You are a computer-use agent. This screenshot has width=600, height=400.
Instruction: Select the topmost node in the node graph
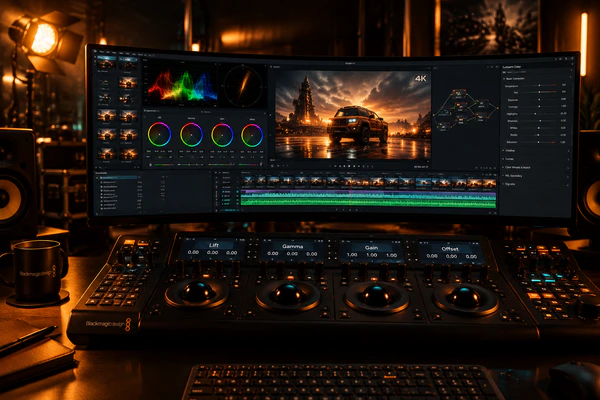458,93
